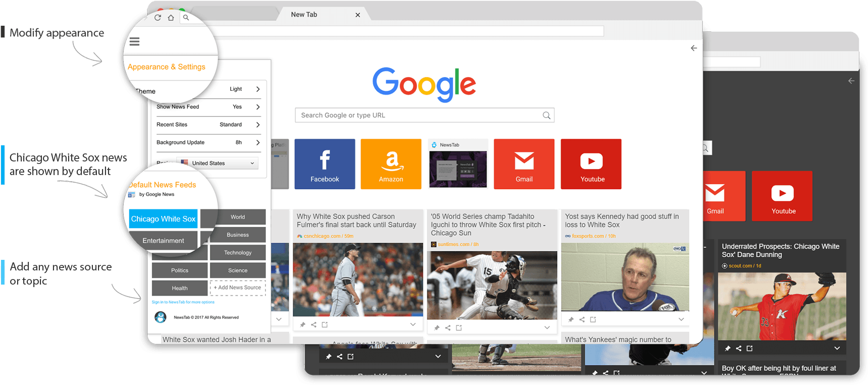Click the Search Google or type URL field
868x385 pixels.
[x=425, y=116]
